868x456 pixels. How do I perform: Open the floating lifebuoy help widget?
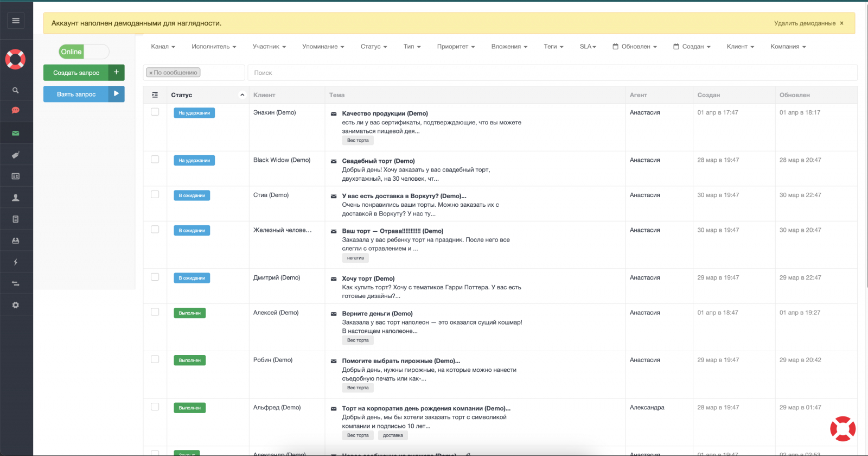[x=843, y=429]
